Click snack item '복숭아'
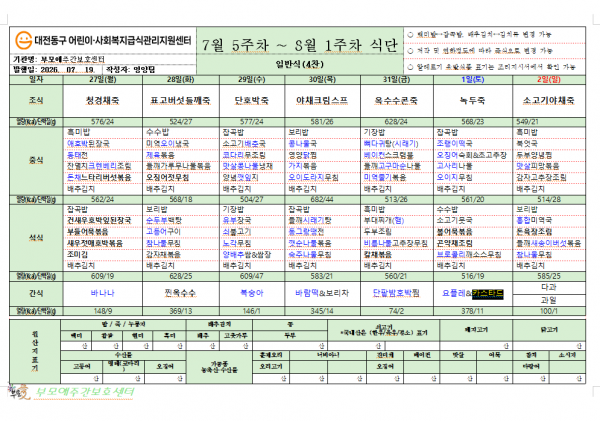Screen dimensions: 600x421 click(x=252, y=293)
